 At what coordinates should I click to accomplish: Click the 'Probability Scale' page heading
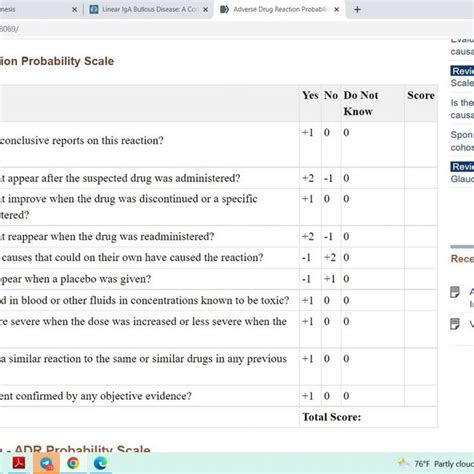57,61
